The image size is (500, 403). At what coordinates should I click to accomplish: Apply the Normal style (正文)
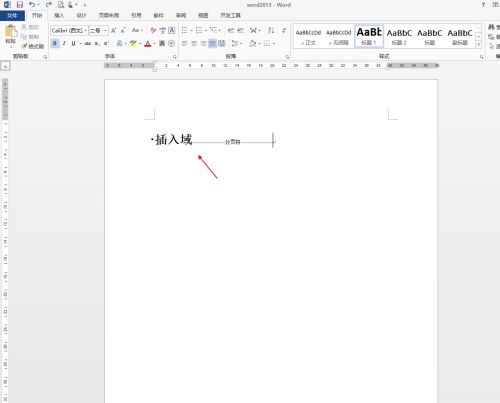[308, 37]
